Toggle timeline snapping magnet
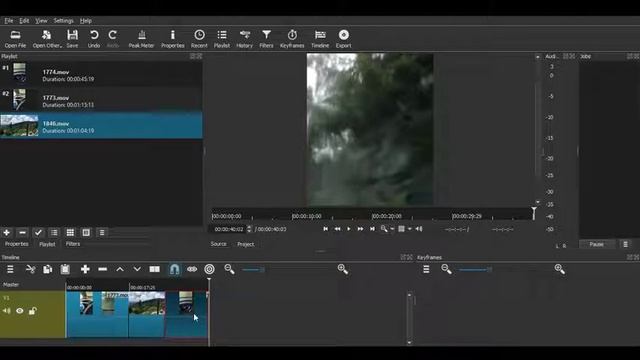Viewport: 640px width, 360px height. coord(174,269)
